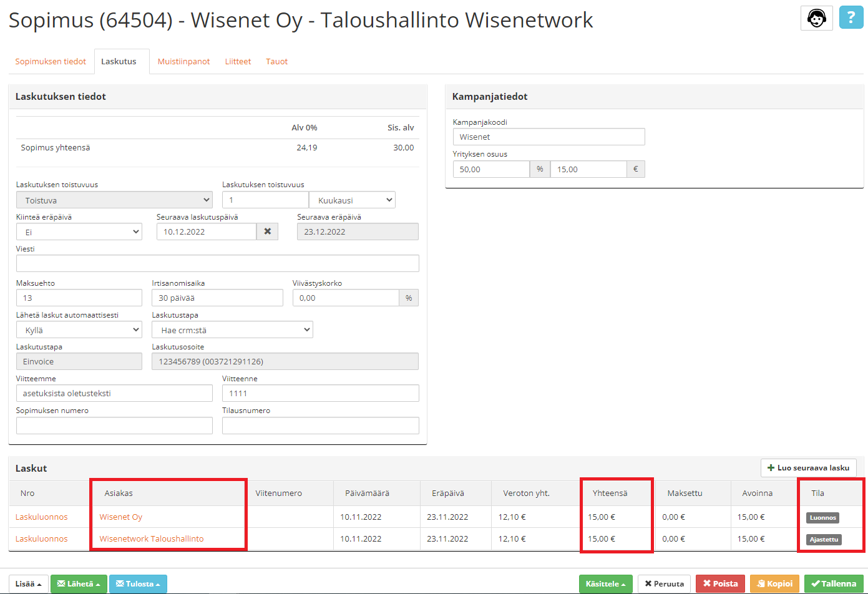The height and width of the screenshot is (594, 868).
Task: Click the Kampanjakoodi field with Wisenet
Action: point(549,137)
